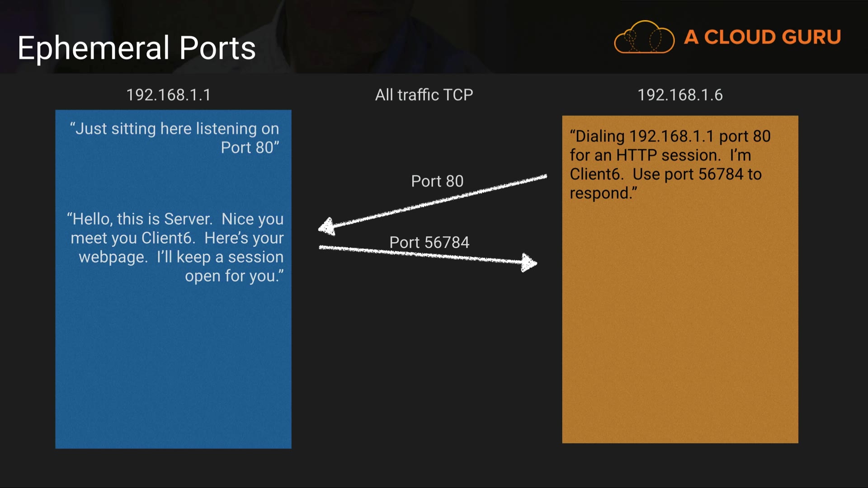Click the "Dialing 192.168.1.1 port 80" line
Image resolution: width=868 pixels, height=488 pixels.
670,136
